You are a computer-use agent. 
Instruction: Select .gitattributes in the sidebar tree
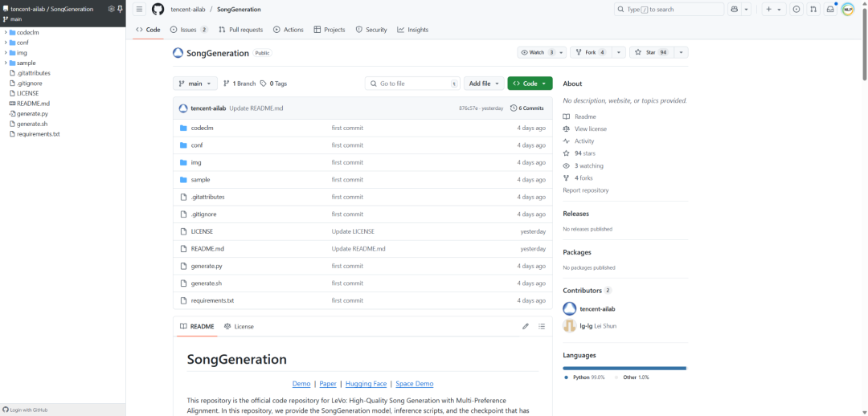tap(33, 73)
